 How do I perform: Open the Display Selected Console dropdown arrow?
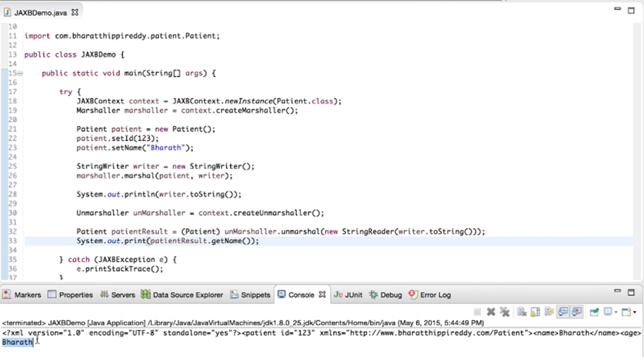tap(616, 312)
